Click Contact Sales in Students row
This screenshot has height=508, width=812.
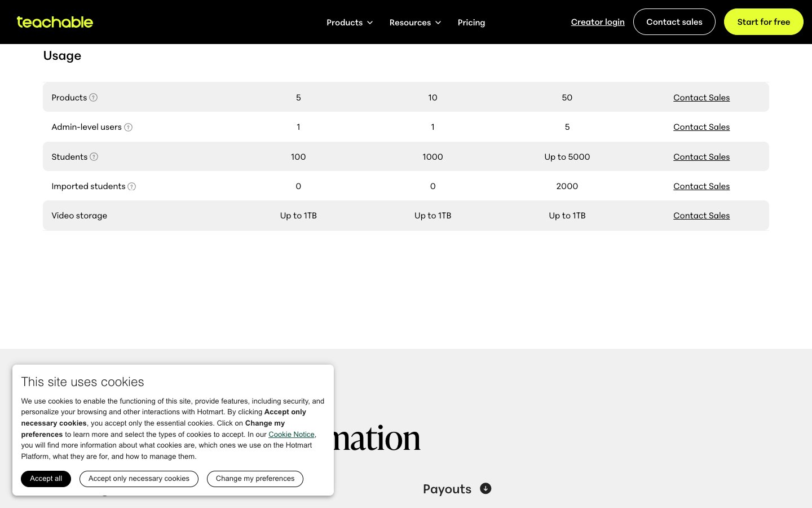tap(701, 157)
